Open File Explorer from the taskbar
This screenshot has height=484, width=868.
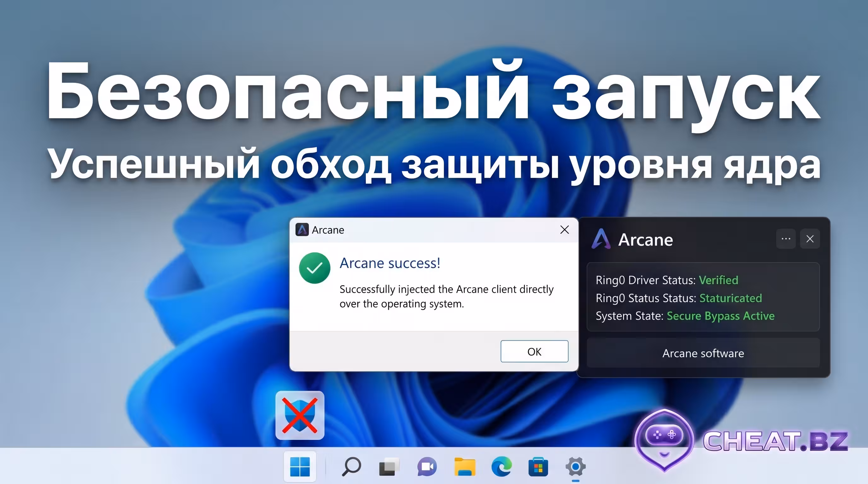[x=464, y=467]
